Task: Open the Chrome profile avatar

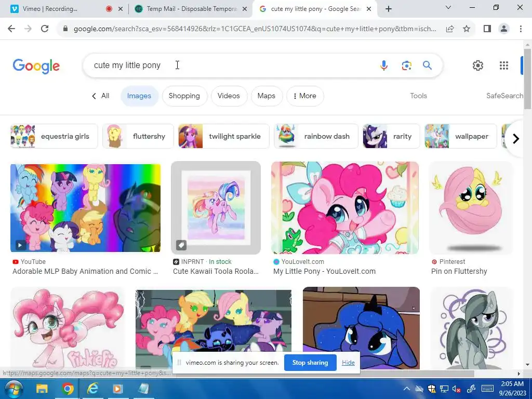Action: [x=504, y=29]
